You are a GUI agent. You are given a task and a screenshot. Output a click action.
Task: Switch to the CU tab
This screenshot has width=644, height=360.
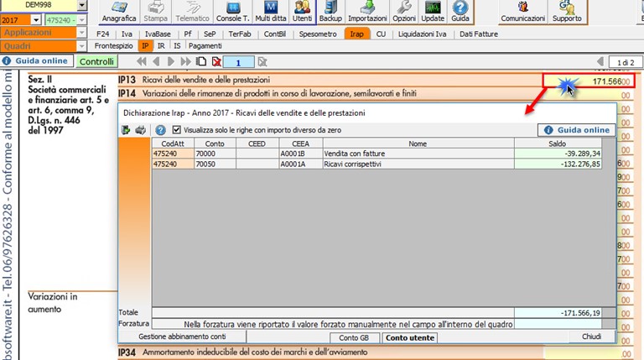[x=382, y=34]
